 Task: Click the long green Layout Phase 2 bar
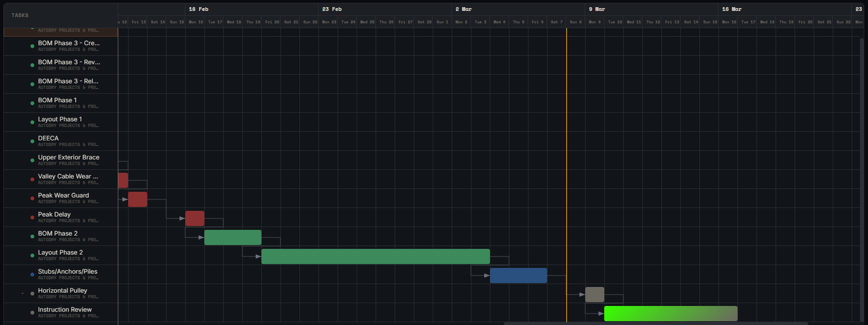click(x=375, y=256)
